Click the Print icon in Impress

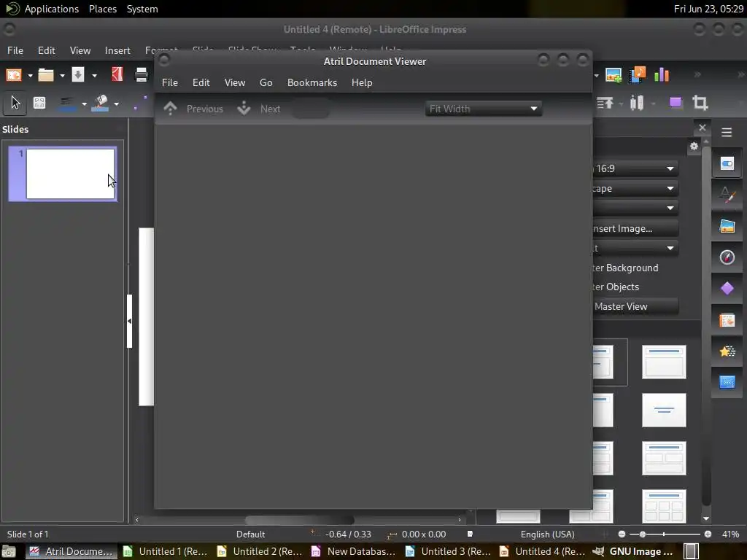[x=142, y=75]
